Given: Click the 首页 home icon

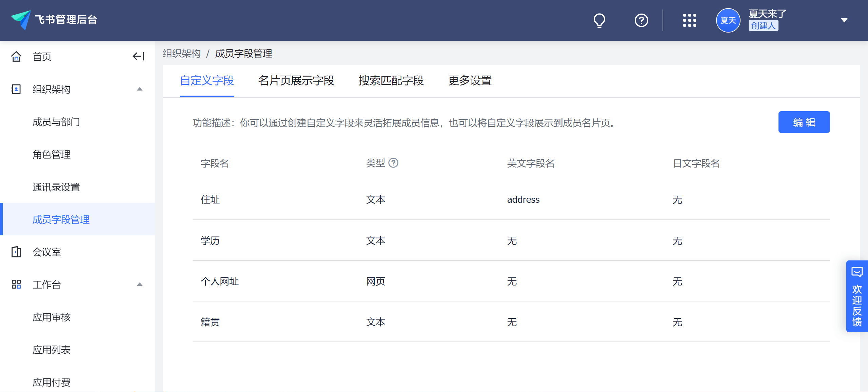Looking at the screenshot, I should (16, 56).
